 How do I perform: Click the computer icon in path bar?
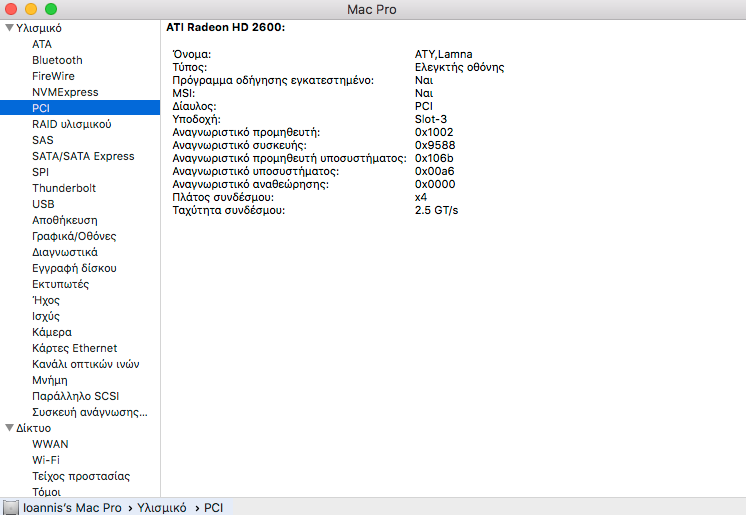point(10,507)
